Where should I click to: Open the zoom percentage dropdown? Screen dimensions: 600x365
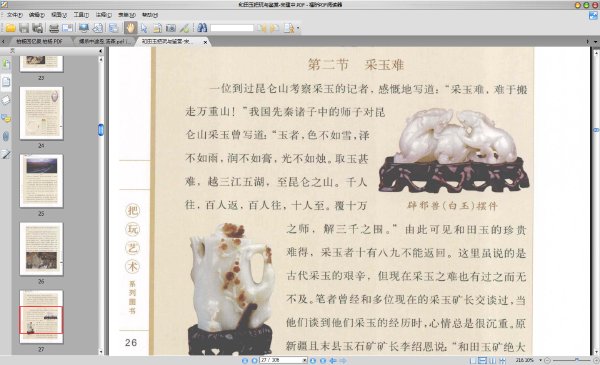pyautogui.click(x=540, y=360)
